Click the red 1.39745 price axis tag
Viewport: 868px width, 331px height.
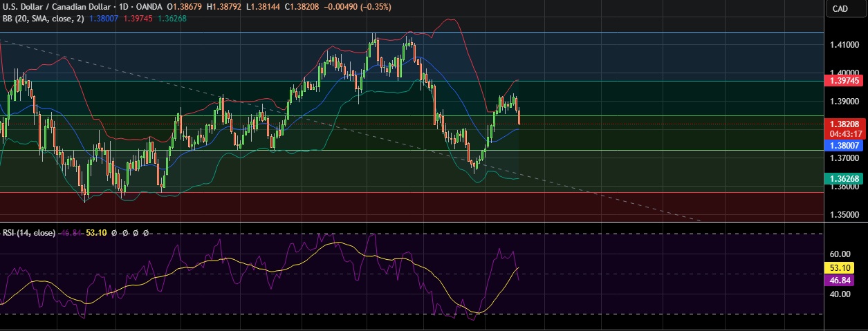[843, 81]
